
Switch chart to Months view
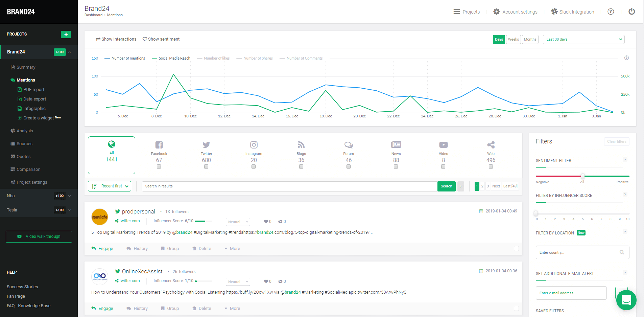click(530, 40)
